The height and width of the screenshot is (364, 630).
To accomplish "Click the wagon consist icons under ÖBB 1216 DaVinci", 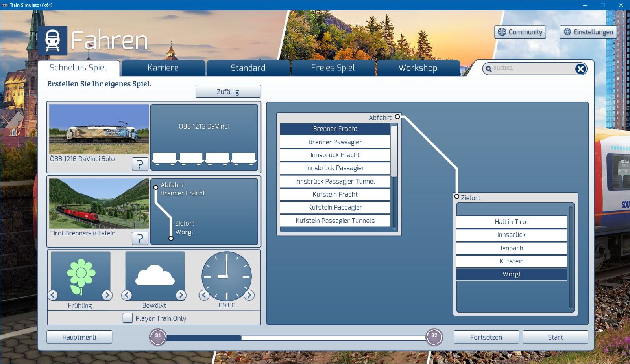I will [204, 159].
